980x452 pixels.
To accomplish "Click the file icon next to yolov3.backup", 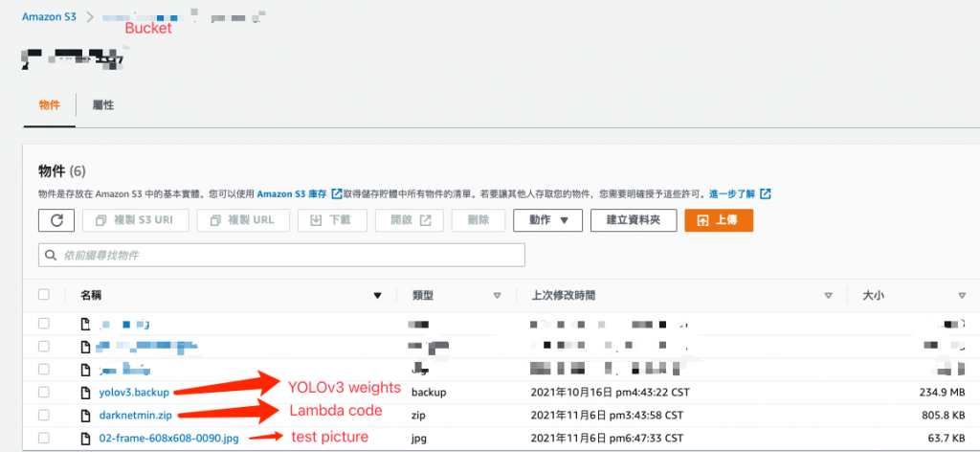I will click(85, 392).
